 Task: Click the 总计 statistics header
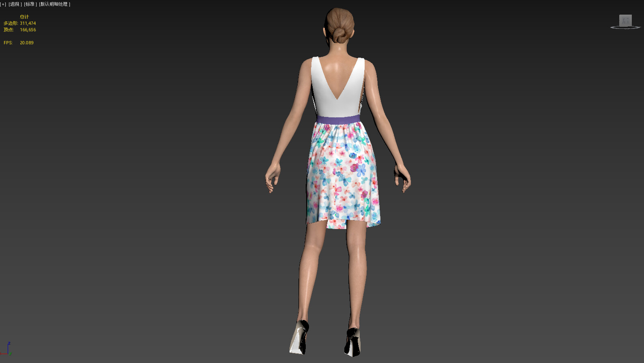coord(24,17)
